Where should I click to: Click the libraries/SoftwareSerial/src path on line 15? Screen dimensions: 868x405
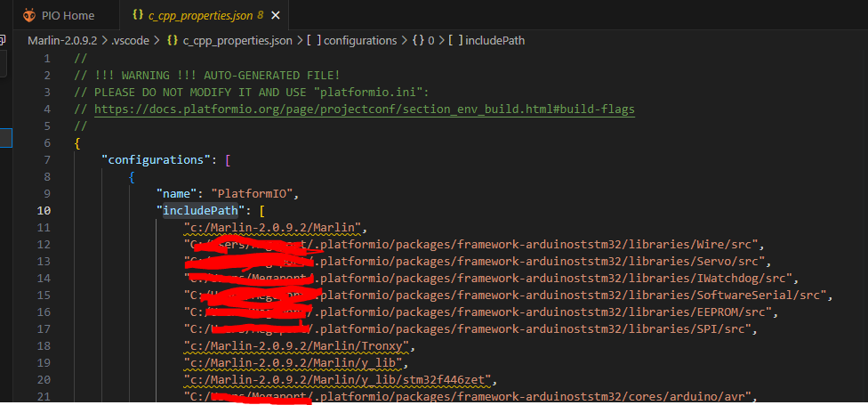click(x=505, y=296)
